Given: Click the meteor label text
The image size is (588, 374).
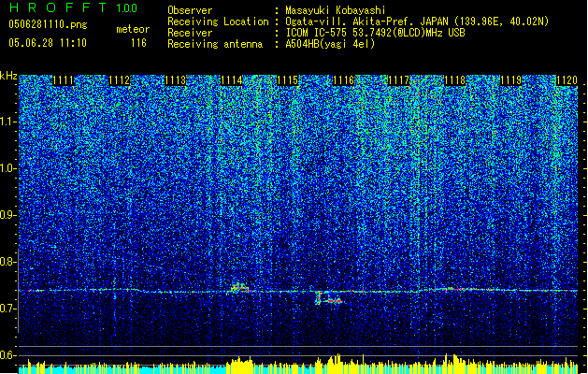Looking at the screenshot, I should 133,29.
